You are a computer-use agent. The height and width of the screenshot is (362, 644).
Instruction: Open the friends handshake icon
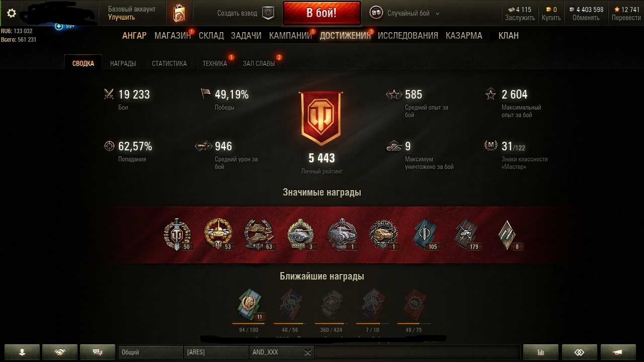60,352
